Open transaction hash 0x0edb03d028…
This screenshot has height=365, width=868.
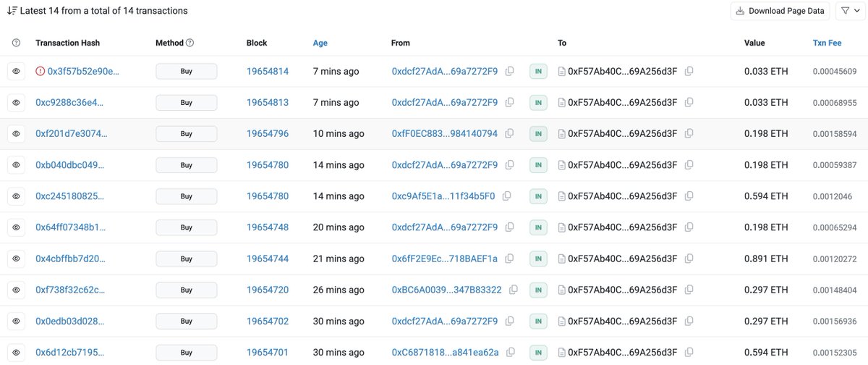(x=69, y=321)
